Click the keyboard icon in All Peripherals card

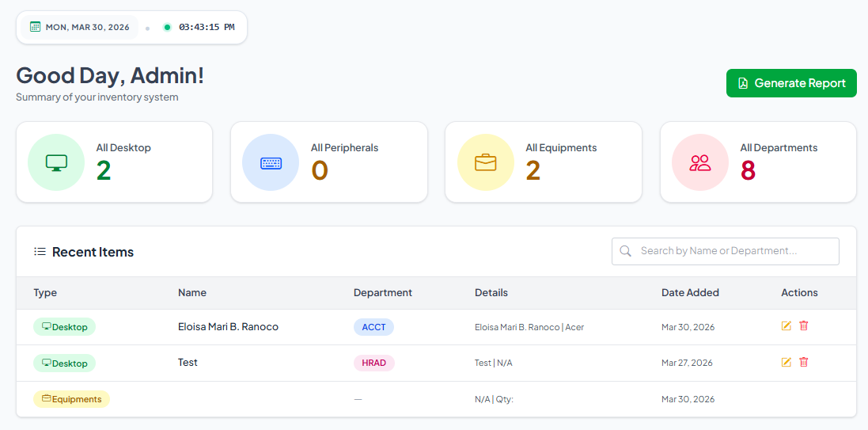[271, 163]
